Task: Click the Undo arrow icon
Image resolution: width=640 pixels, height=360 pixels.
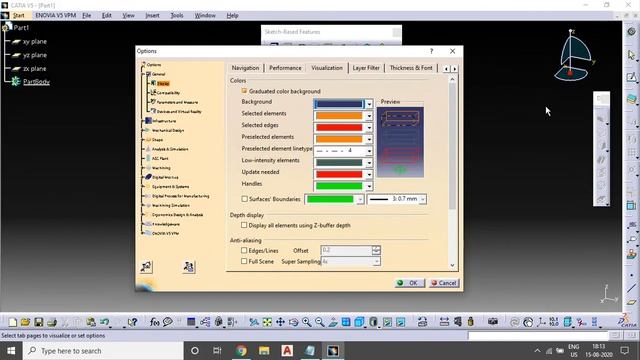Action: pos(104,322)
